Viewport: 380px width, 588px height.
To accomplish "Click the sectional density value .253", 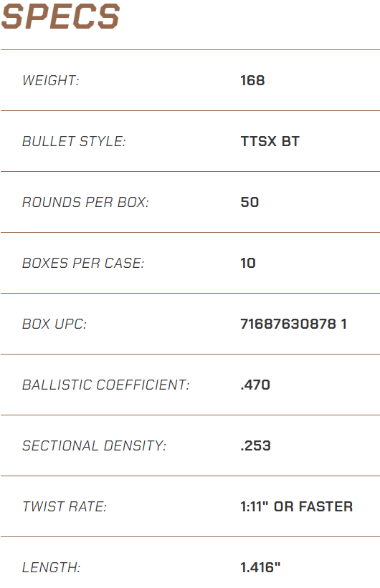I will [x=255, y=445].
